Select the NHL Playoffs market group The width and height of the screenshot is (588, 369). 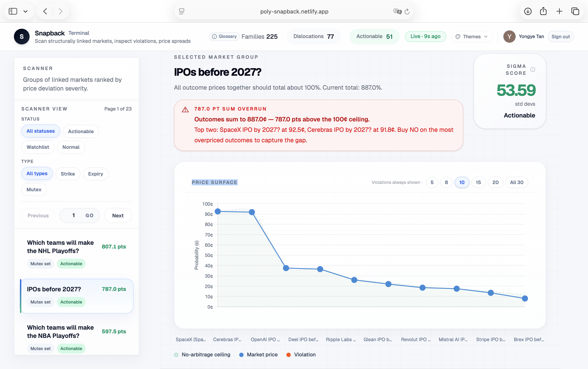(60, 247)
